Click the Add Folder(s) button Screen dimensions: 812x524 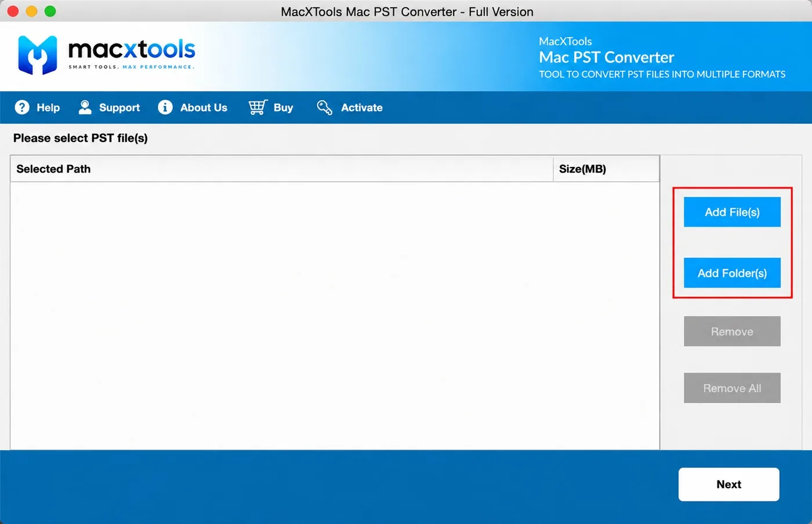click(732, 273)
